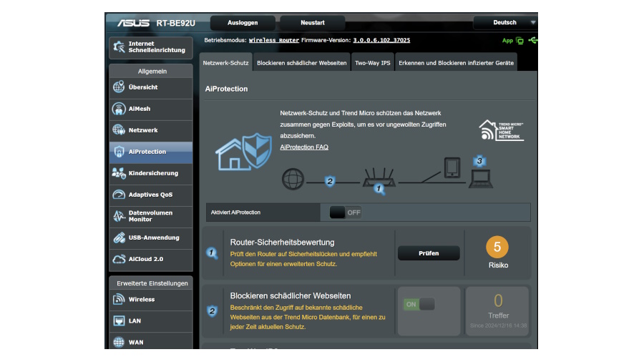Open the Deutsch language dropdown

[505, 23]
